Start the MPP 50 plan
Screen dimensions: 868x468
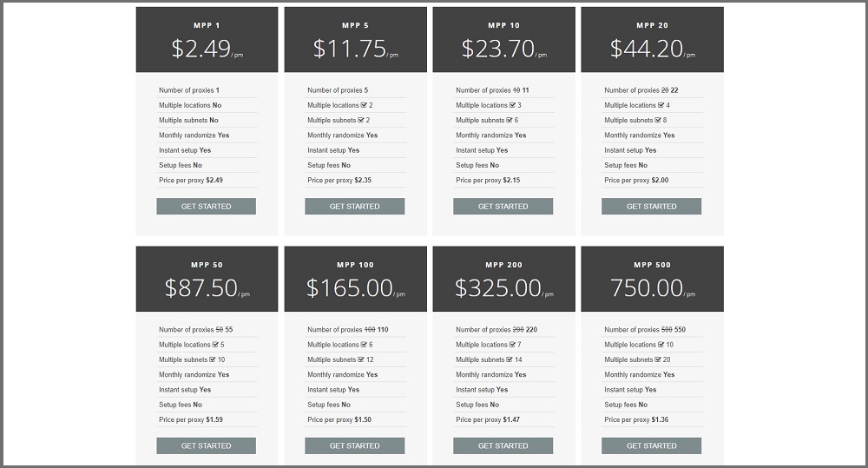click(x=206, y=445)
